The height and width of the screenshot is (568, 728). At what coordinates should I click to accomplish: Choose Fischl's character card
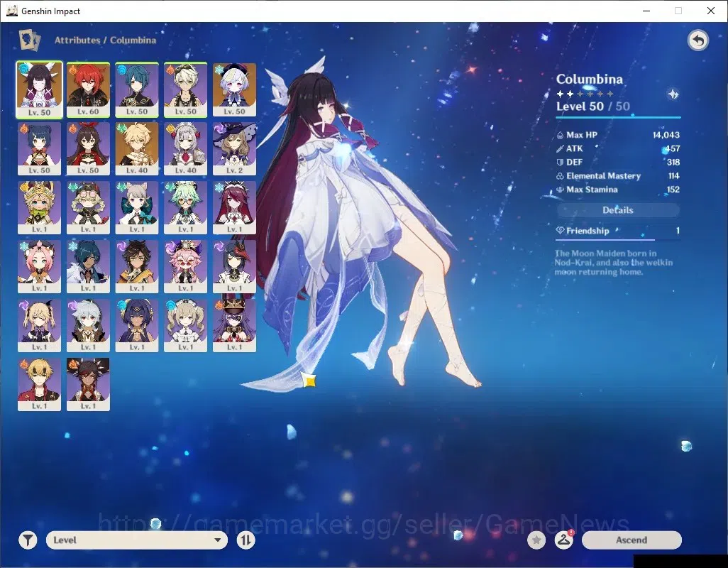[x=39, y=326]
